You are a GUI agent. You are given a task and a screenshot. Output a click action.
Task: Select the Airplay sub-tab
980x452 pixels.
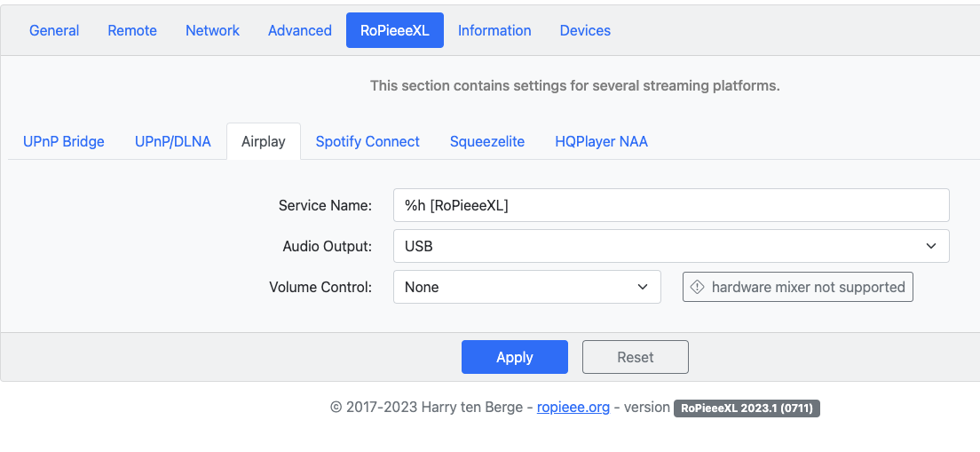click(264, 141)
